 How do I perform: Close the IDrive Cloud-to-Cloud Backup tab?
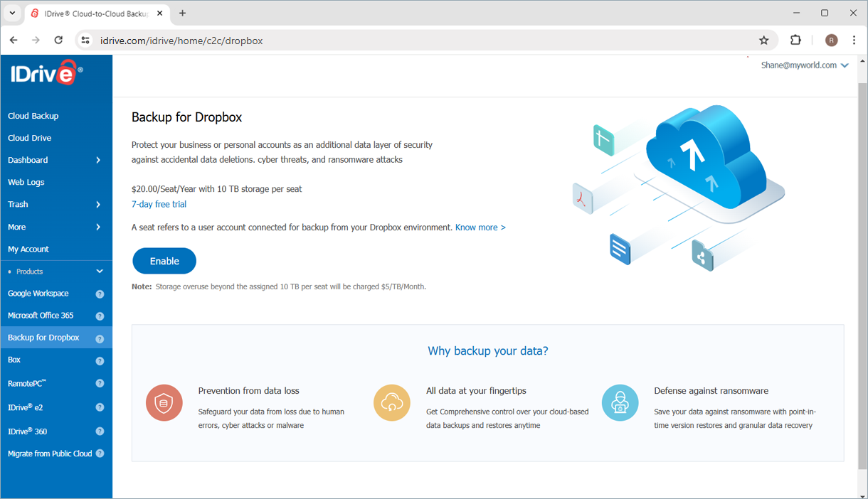tap(159, 14)
